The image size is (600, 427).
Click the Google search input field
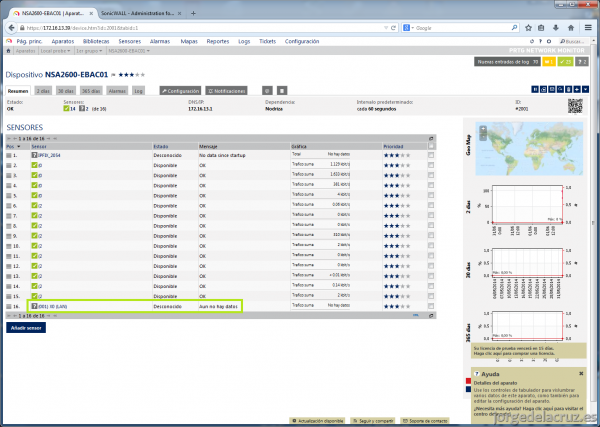(463, 28)
